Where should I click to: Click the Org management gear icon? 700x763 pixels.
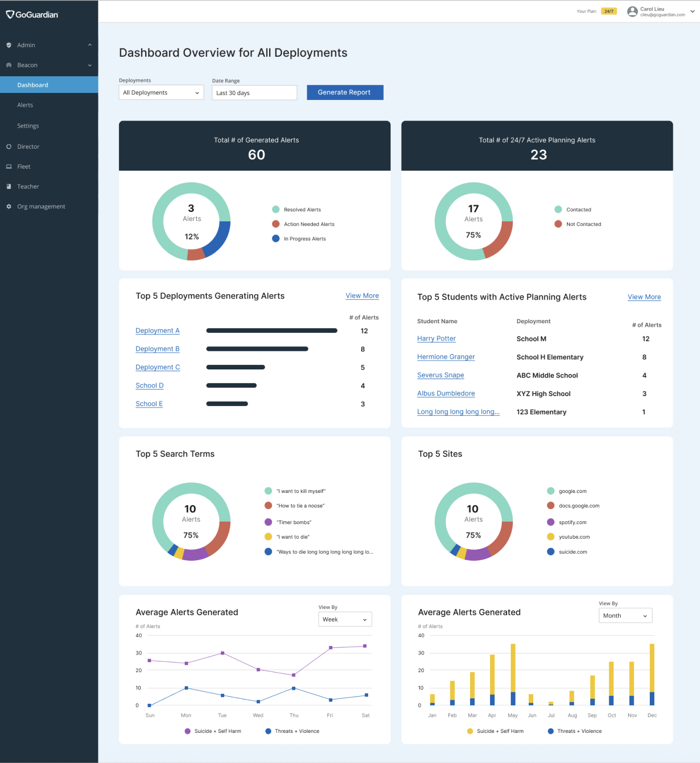pos(9,206)
